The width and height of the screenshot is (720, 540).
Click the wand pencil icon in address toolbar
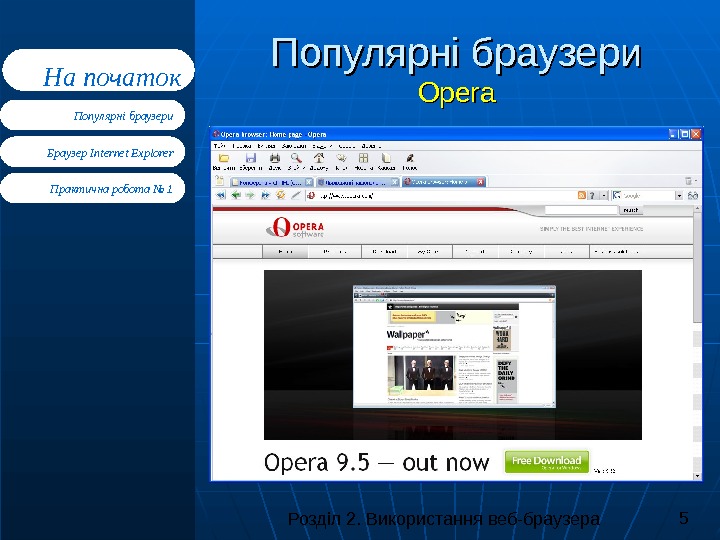pos(296,195)
